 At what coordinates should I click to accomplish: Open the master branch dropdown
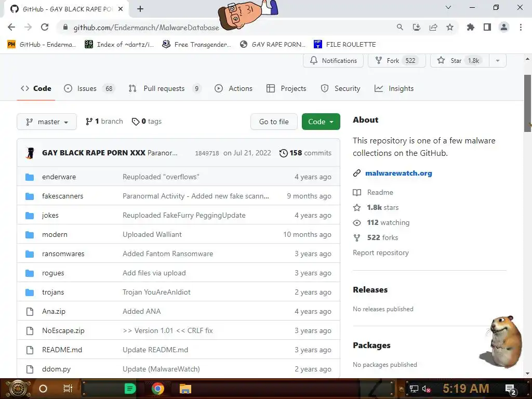pos(47,122)
